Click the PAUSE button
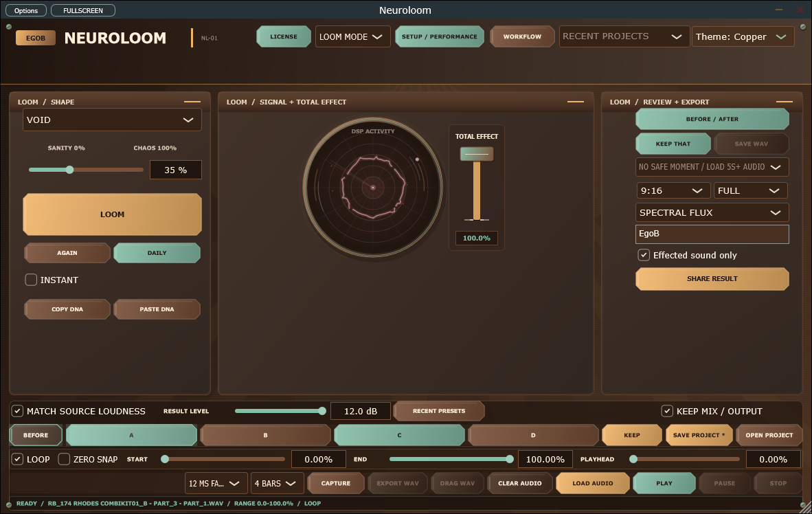Image resolution: width=812 pixels, height=514 pixels. pyautogui.click(x=725, y=484)
